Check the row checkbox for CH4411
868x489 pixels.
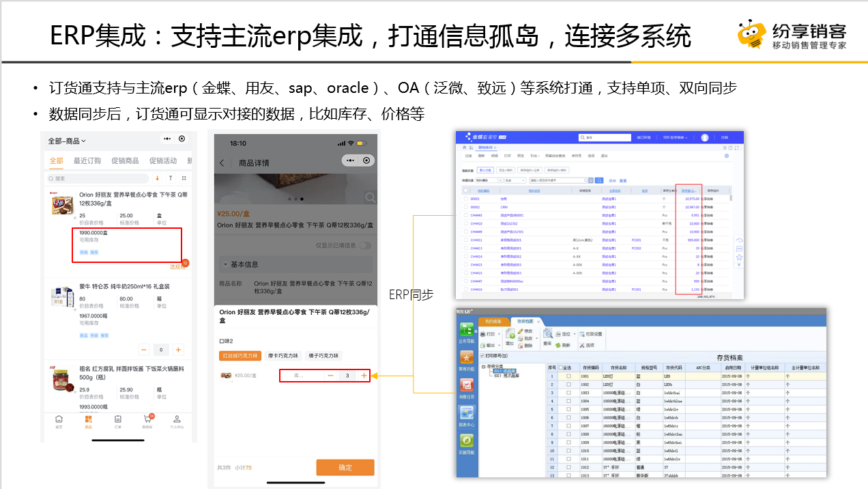click(x=465, y=240)
